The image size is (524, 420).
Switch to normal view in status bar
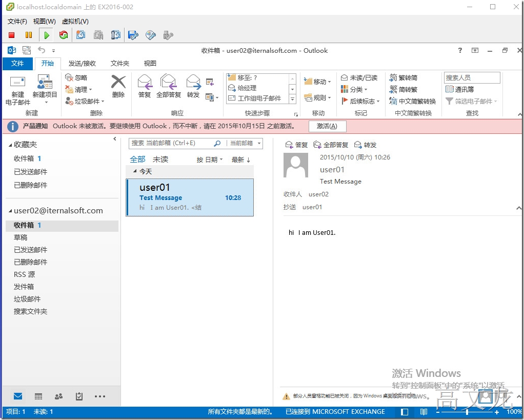click(x=405, y=412)
